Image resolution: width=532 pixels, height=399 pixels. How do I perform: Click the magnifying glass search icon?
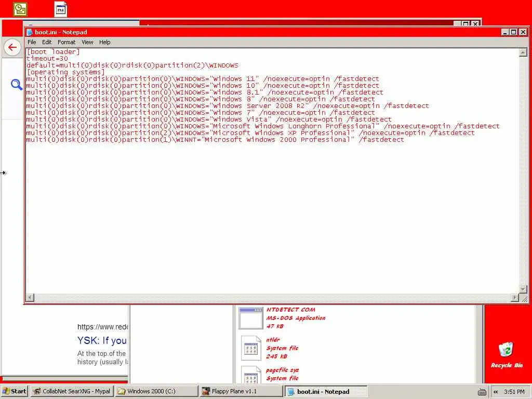tap(16, 85)
